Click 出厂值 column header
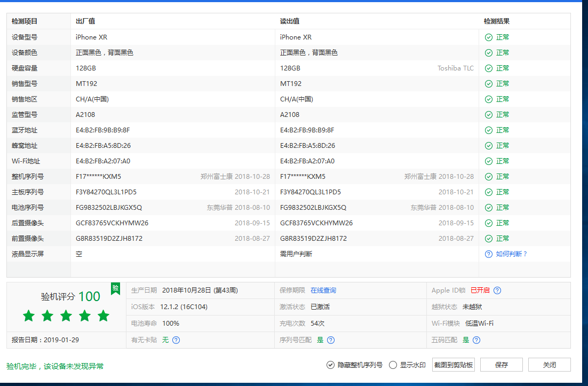 click(x=85, y=21)
